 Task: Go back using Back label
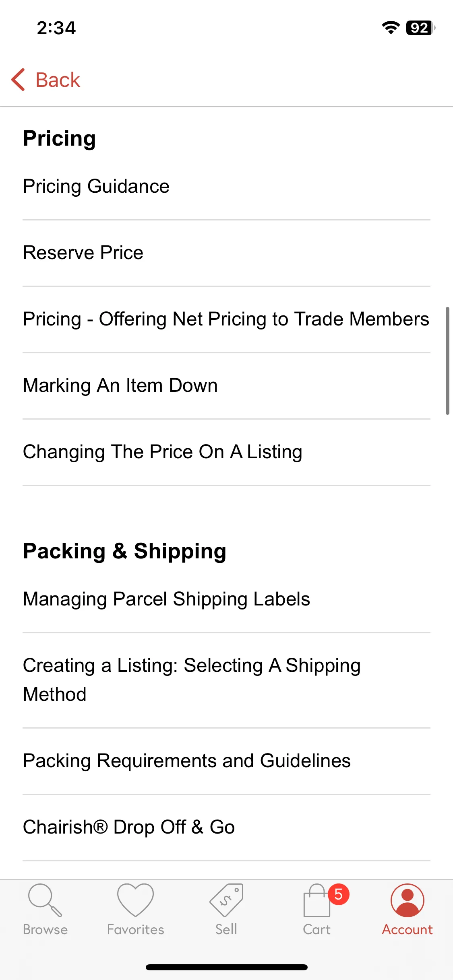pos(58,80)
